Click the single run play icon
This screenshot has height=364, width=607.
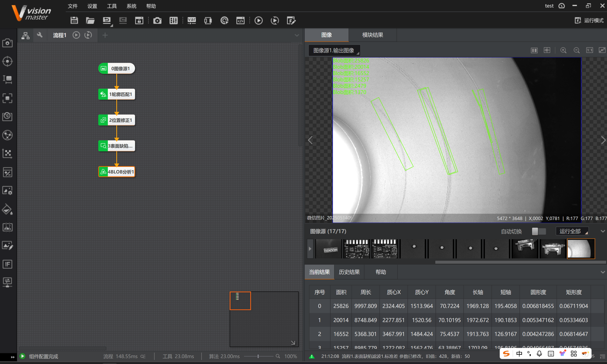pyautogui.click(x=258, y=20)
